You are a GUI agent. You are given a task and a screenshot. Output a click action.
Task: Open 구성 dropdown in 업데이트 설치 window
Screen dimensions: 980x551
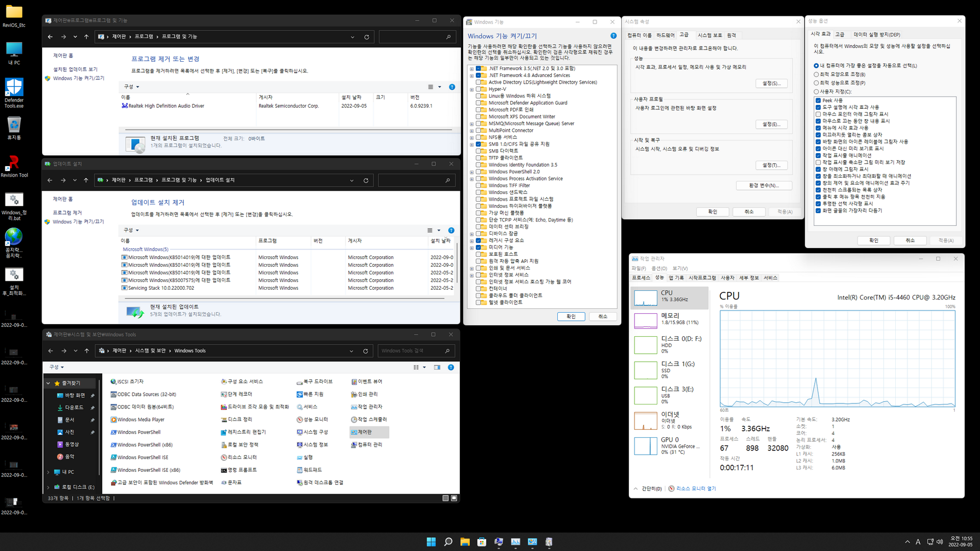coord(131,230)
